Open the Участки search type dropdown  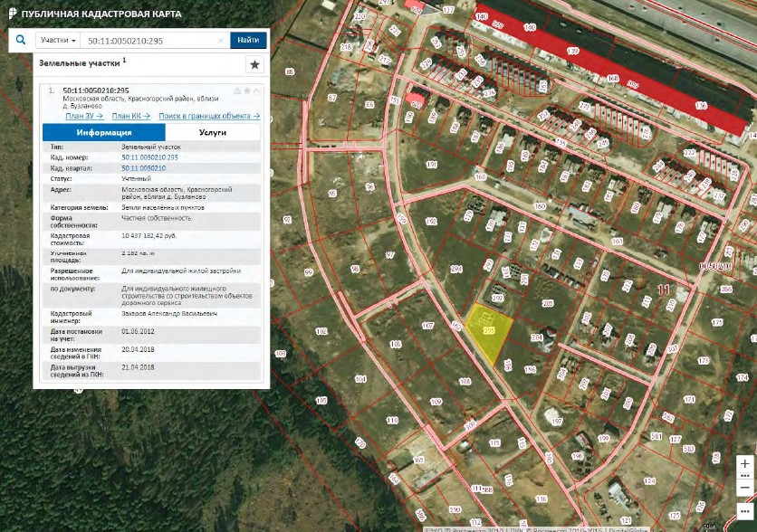(x=58, y=40)
